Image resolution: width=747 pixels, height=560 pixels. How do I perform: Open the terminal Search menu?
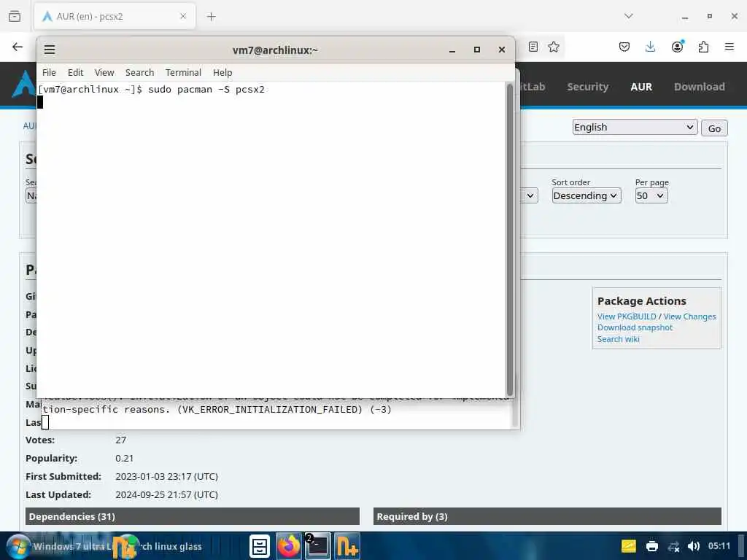139,72
